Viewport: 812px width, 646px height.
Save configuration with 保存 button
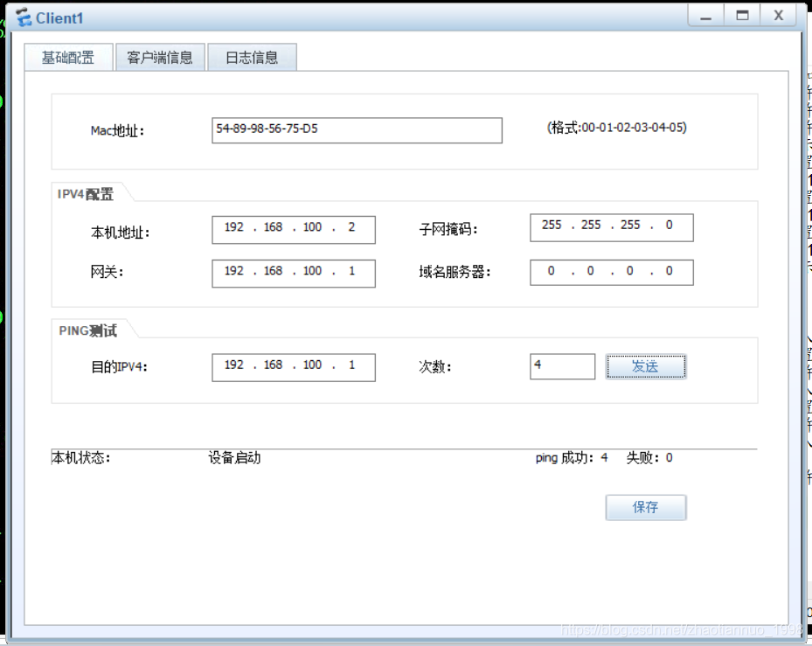(646, 507)
